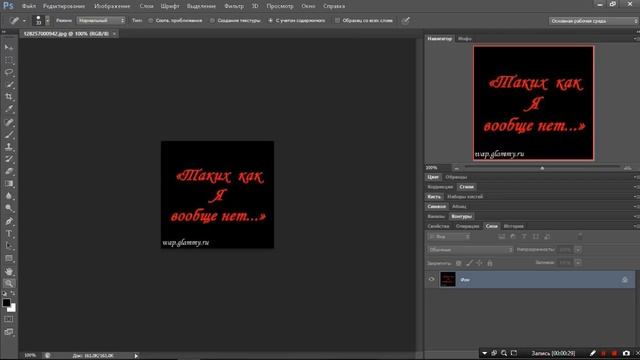Change screen mode icon in toolbox
The image size is (640, 360).
click(x=9, y=332)
